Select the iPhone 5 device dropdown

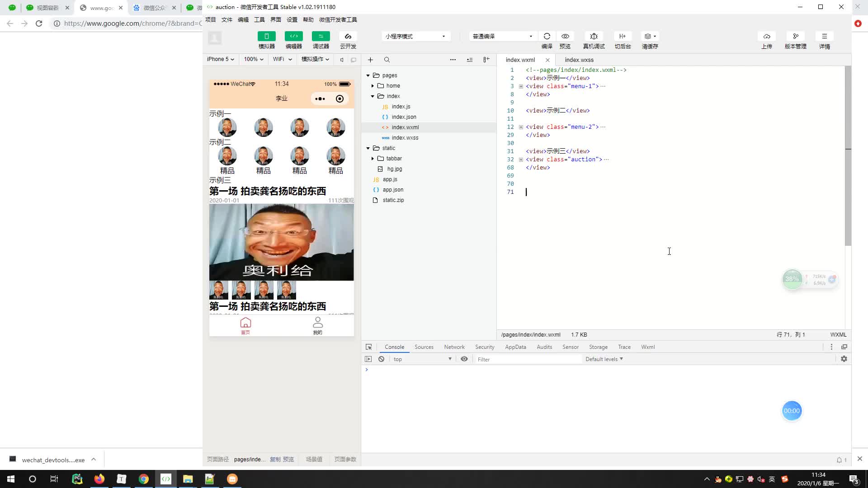tap(221, 59)
